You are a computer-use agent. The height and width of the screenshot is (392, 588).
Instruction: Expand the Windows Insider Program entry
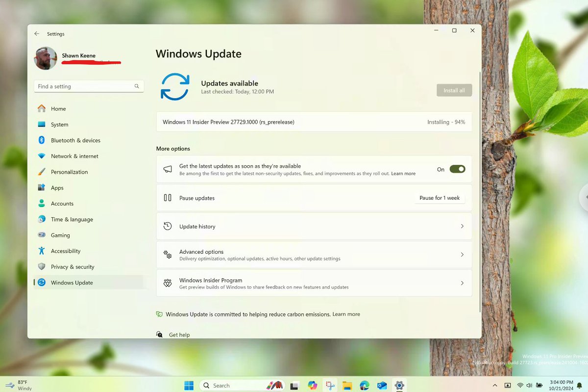point(314,283)
